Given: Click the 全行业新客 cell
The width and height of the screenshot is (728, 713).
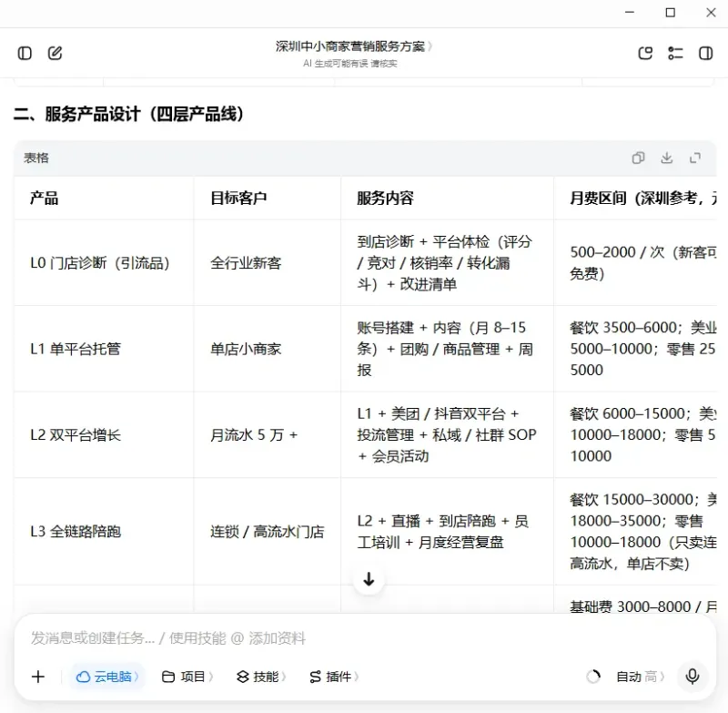Looking at the screenshot, I should click(268, 263).
